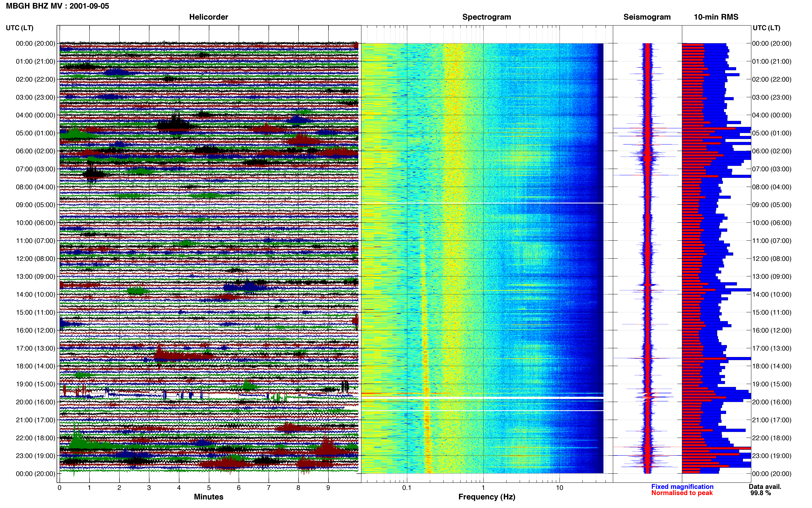
Task: Click the 'Seismogram' panel heading
Action: coord(647,17)
